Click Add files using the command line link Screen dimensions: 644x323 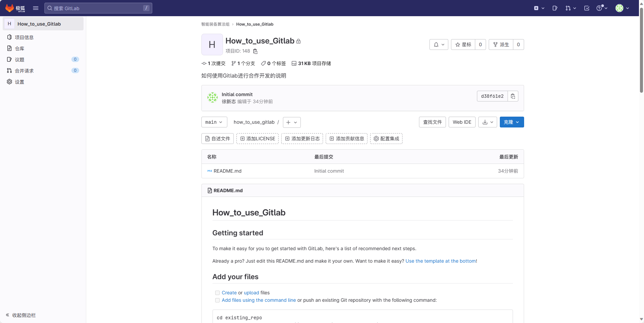259,300
